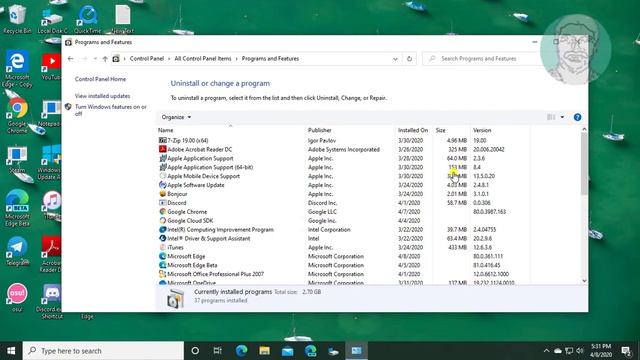Viewport: 640px width, 360px height.
Task: Focus the Search Programs and Features box
Action: click(x=482, y=59)
